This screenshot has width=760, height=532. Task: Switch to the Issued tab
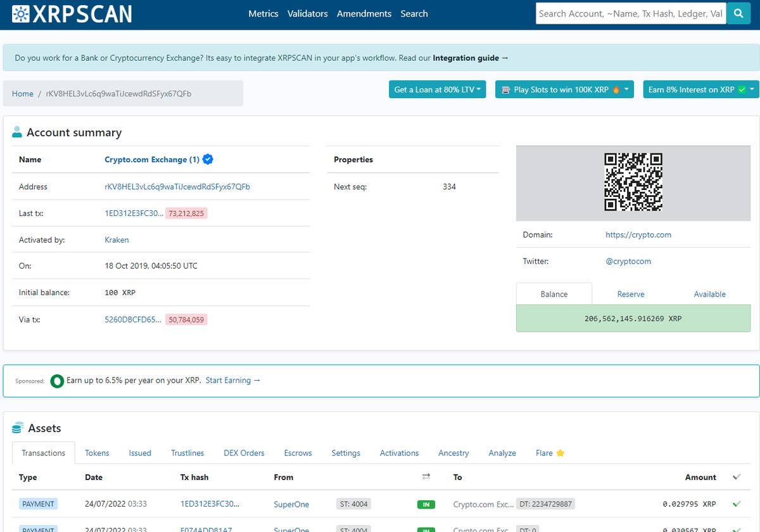pos(140,453)
